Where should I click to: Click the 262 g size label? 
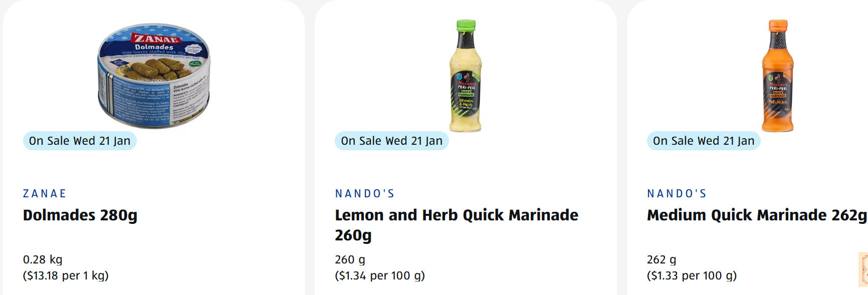(662, 259)
